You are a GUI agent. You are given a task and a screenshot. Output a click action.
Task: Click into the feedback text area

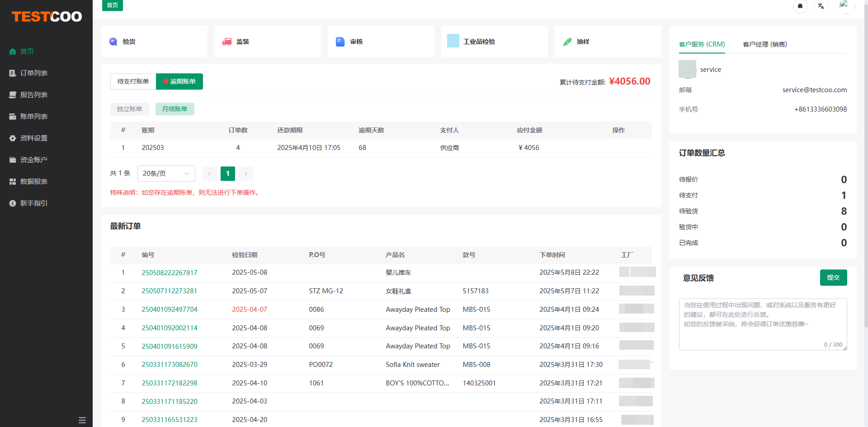tap(762, 324)
